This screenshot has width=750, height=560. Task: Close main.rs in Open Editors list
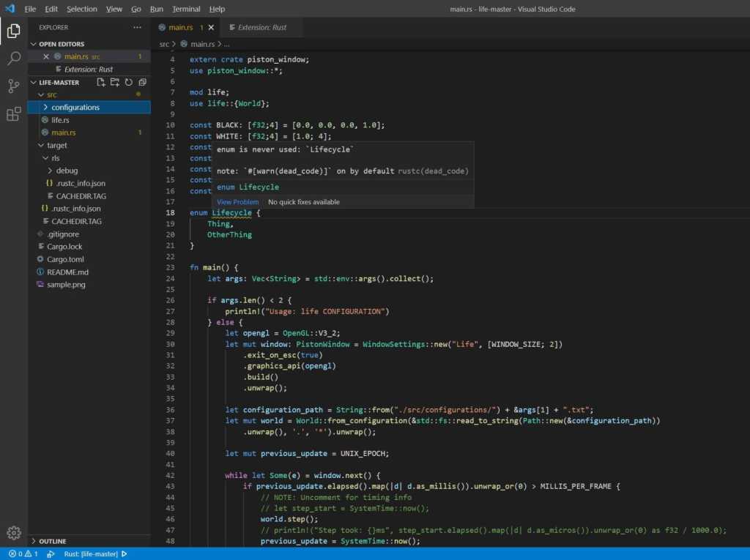pyautogui.click(x=46, y=56)
